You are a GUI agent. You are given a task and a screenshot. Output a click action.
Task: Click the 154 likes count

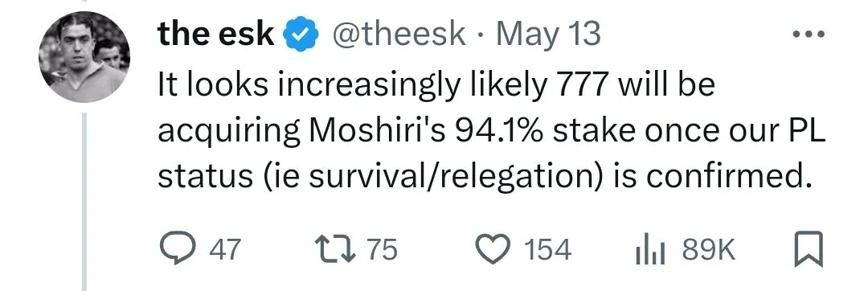[547, 249]
